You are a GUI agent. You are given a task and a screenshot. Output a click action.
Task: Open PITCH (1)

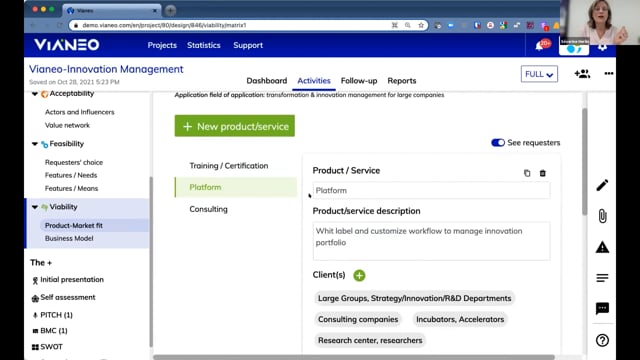(x=56, y=315)
